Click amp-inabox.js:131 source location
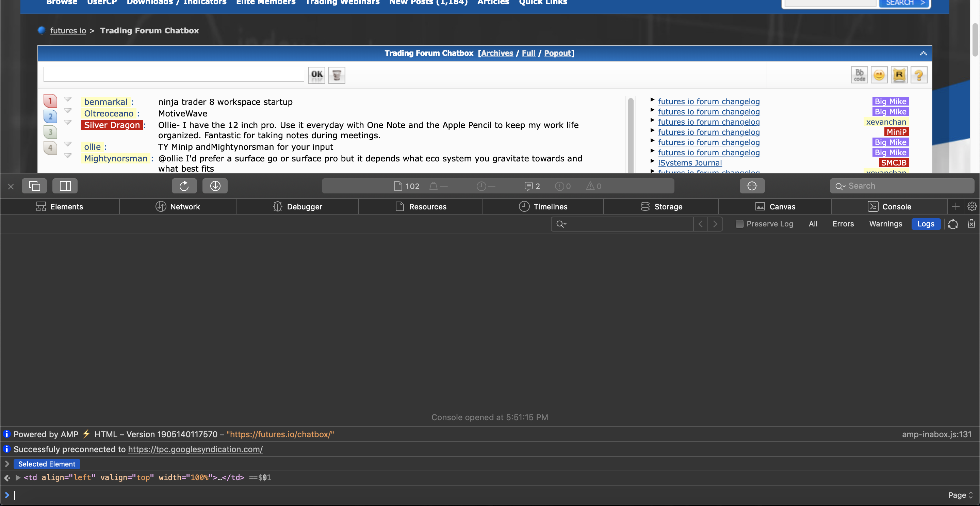980x506 pixels. pos(936,434)
